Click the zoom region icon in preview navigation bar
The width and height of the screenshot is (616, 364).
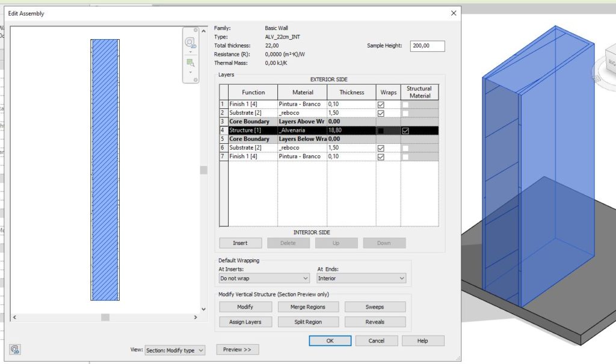click(191, 63)
